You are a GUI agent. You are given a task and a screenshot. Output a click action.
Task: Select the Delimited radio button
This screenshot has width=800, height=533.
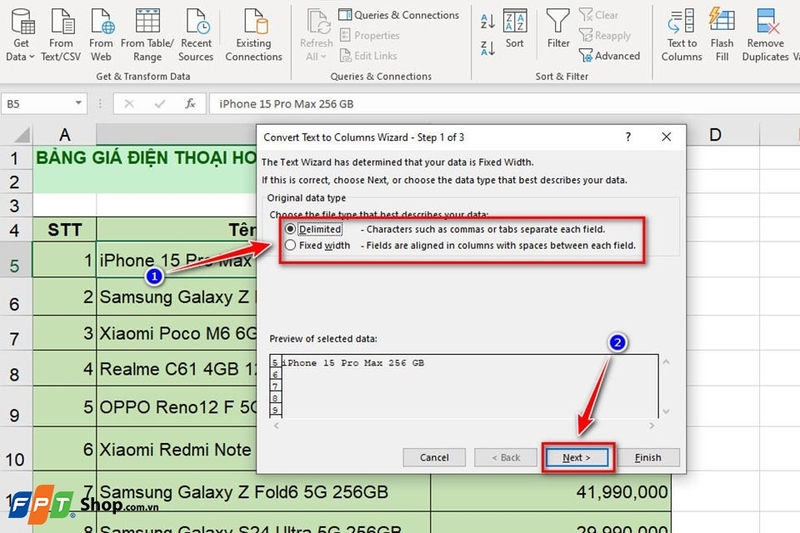tap(290, 229)
